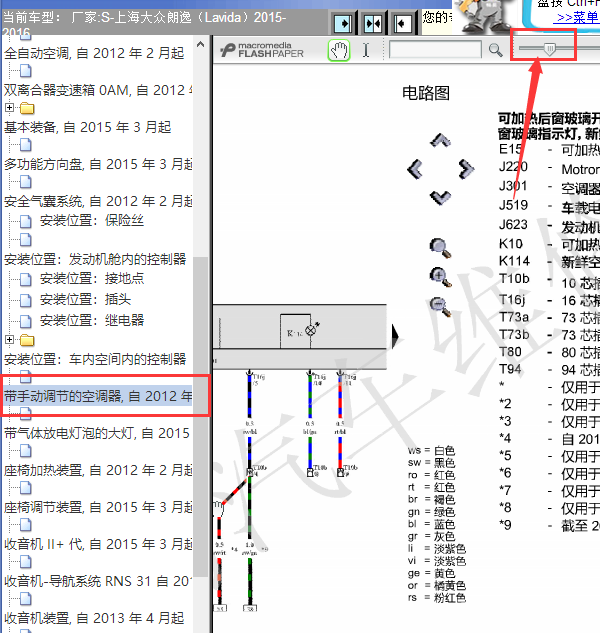Select 基本装备, 自 2015 年 3 月起
Image resolution: width=600 pixels, height=633 pixels.
[88, 127]
